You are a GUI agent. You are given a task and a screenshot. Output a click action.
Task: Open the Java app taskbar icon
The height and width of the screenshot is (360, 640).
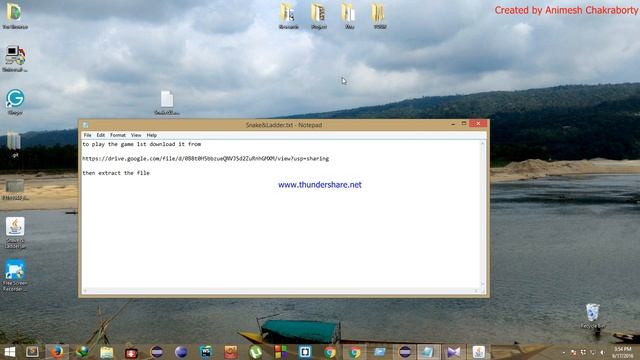478,352
